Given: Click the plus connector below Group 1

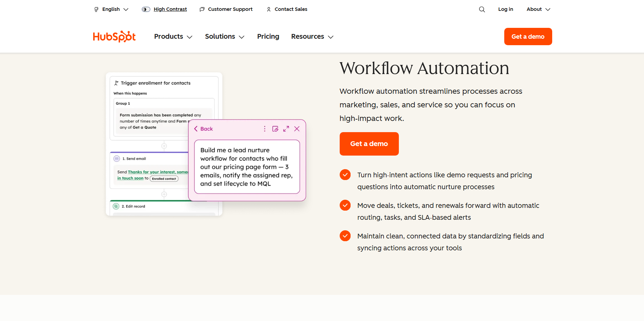Looking at the screenshot, I should 164,146.
